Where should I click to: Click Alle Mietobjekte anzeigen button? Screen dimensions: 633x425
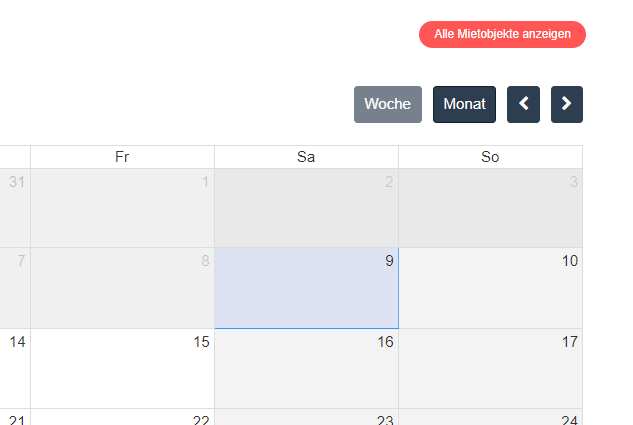[502, 34]
